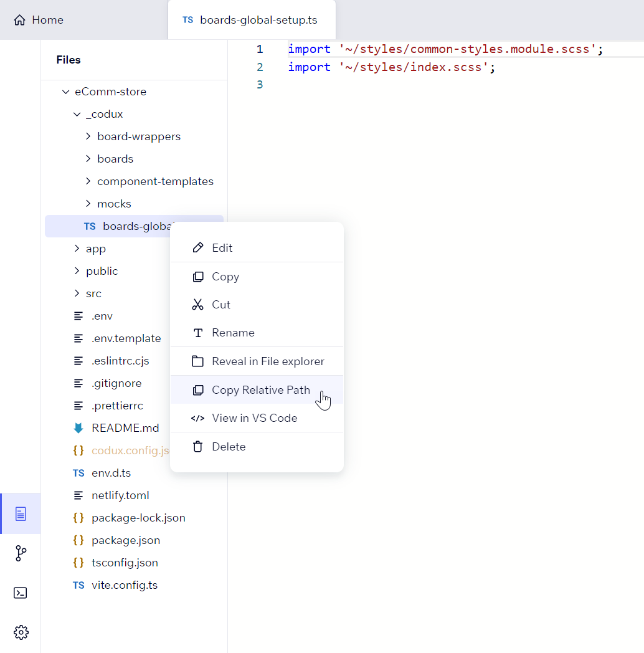Click the Files panel heading

coord(69,60)
